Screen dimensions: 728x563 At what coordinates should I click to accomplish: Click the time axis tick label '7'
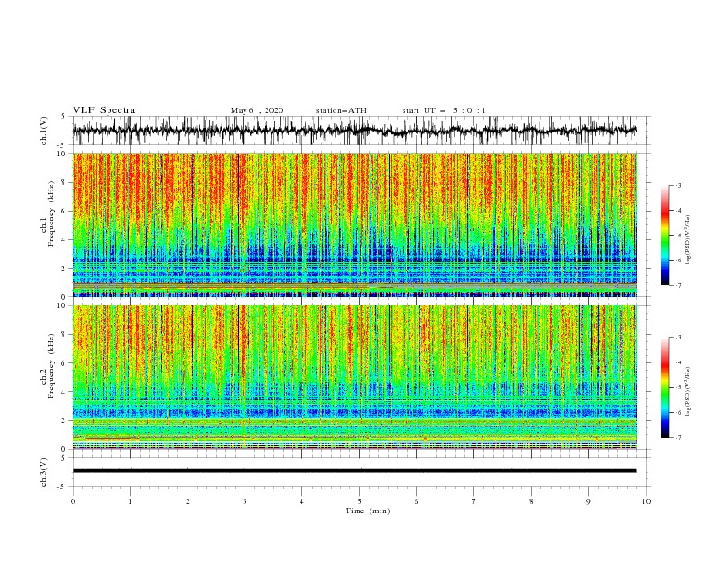point(474,501)
